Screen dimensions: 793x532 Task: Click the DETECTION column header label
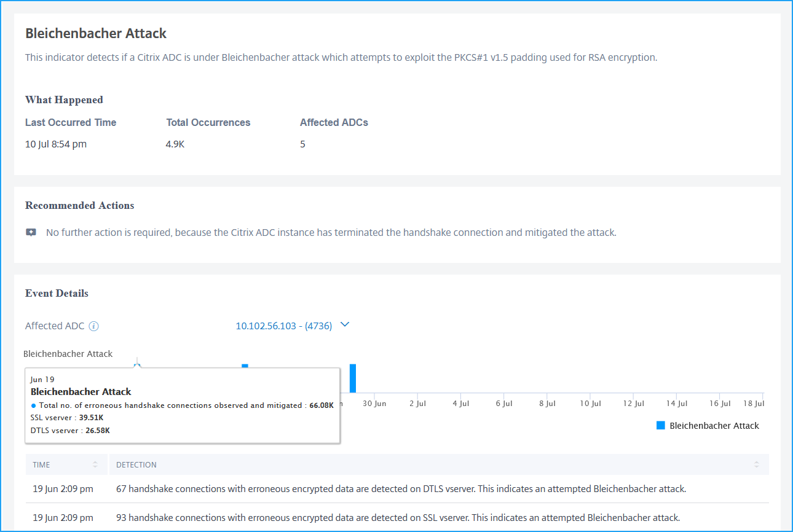click(136, 465)
